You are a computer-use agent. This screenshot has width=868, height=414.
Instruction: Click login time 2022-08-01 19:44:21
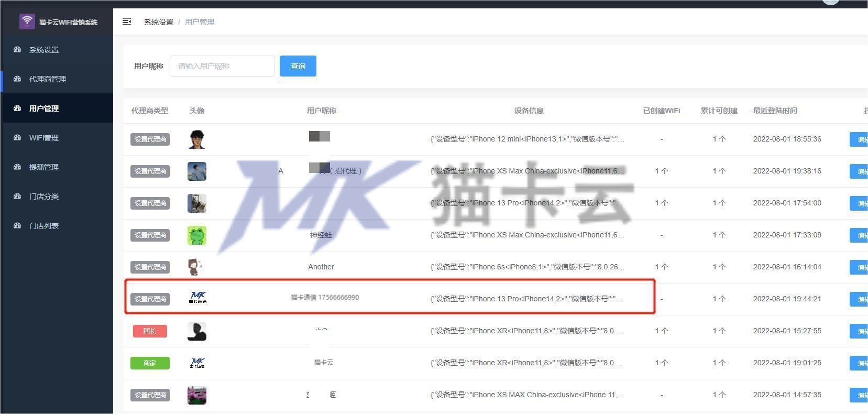787,299
